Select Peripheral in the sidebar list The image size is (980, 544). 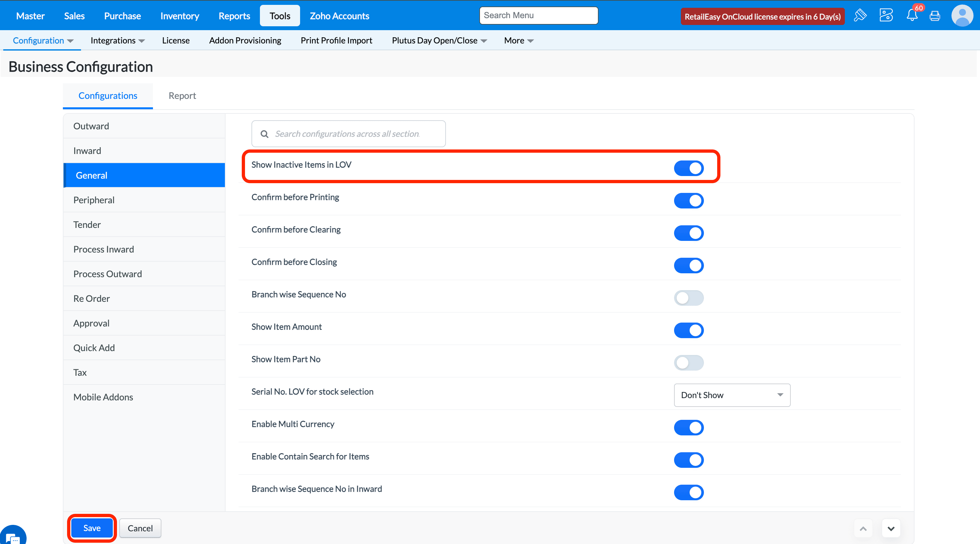(94, 200)
